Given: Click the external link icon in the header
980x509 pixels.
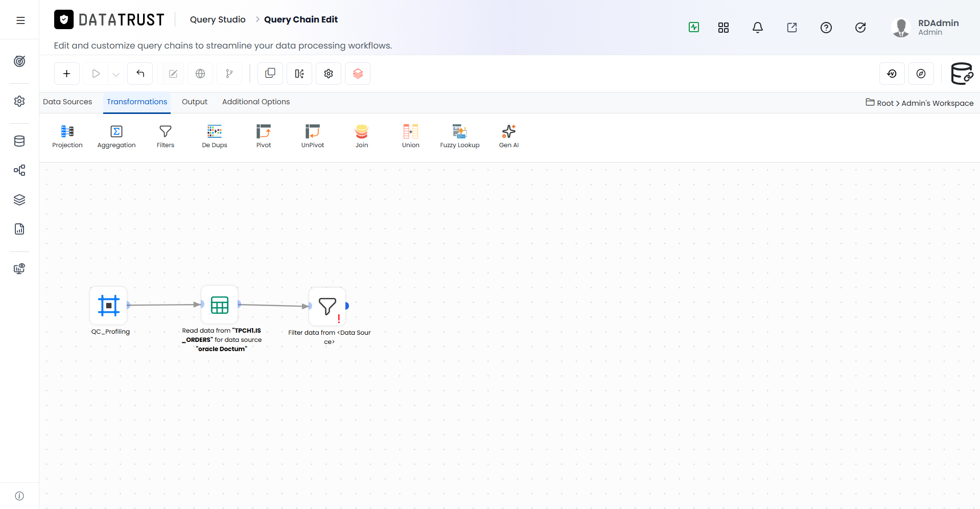Looking at the screenshot, I should tap(792, 28).
